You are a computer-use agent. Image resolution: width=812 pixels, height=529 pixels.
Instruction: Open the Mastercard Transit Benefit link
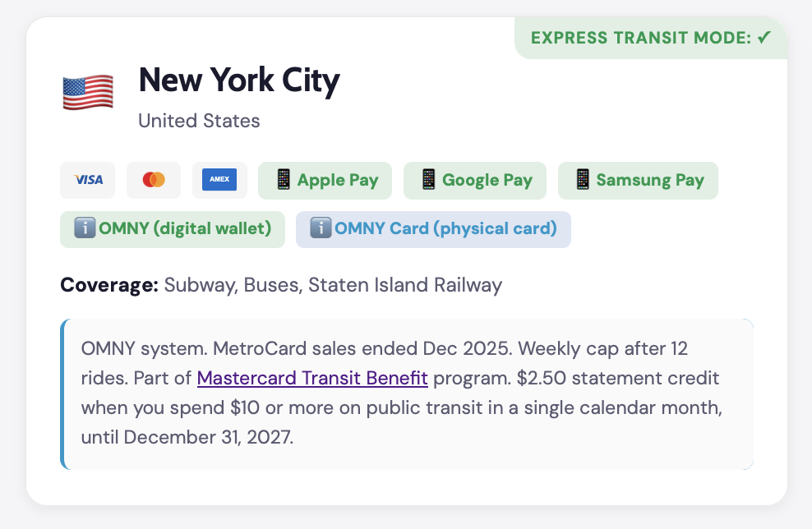click(x=312, y=379)
